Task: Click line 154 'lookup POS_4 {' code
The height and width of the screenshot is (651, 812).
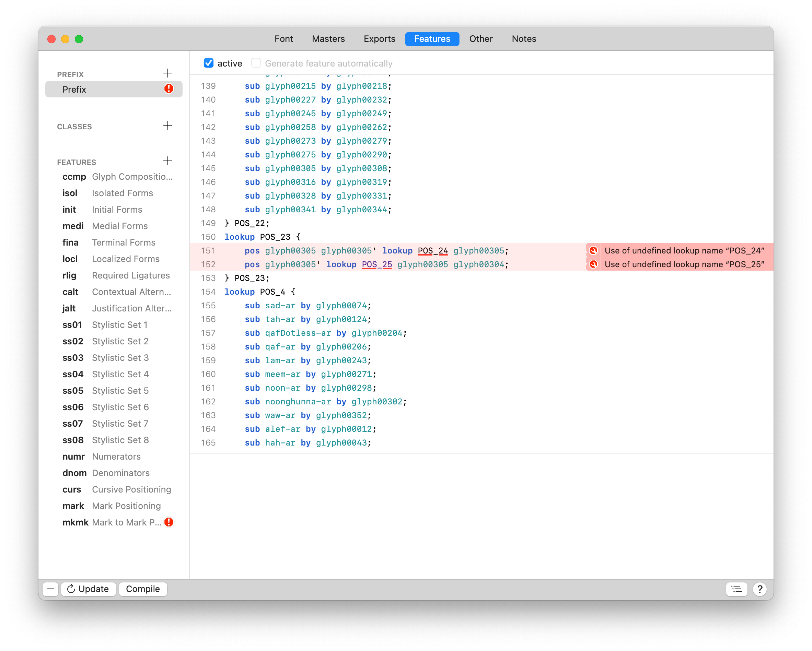Action: 260,292
